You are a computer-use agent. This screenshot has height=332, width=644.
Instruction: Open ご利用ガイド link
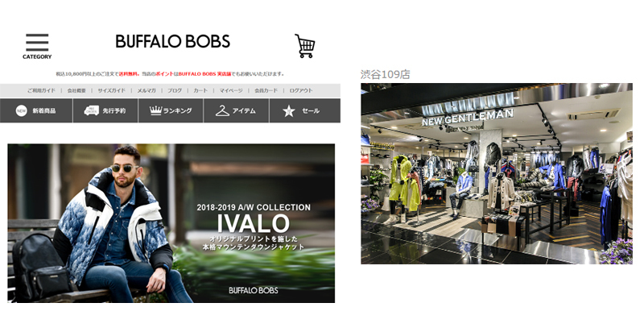pyautogui.click(x=41, y=90)
